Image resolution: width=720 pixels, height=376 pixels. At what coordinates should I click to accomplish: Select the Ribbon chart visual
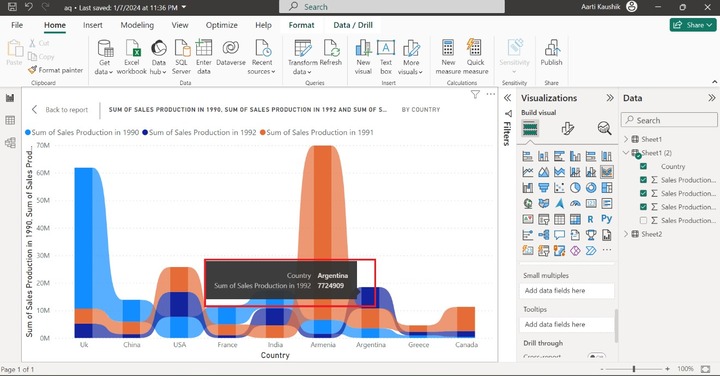tap(607, 172)
